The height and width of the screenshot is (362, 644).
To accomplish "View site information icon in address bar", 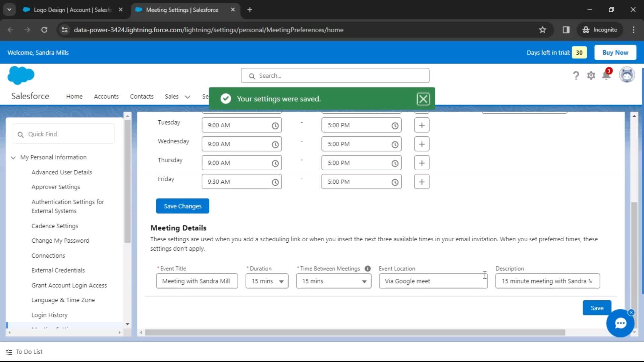I will click(x=64, y=30).
